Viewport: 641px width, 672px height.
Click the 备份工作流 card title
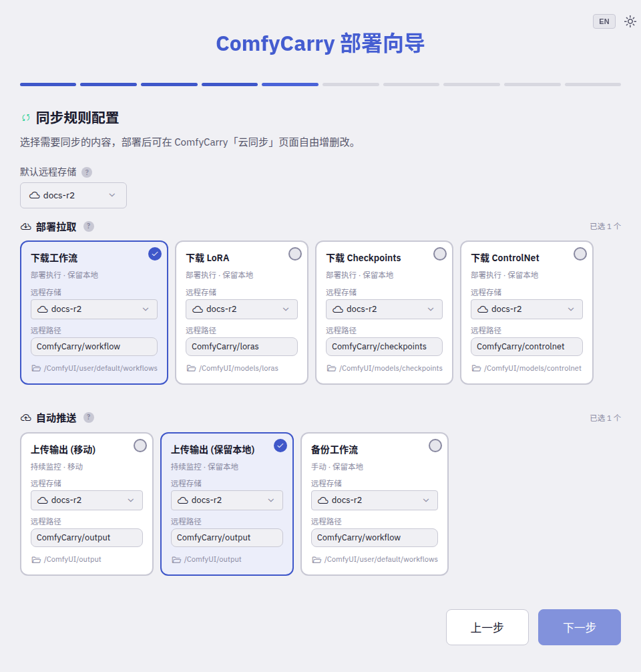pos(335,450)
